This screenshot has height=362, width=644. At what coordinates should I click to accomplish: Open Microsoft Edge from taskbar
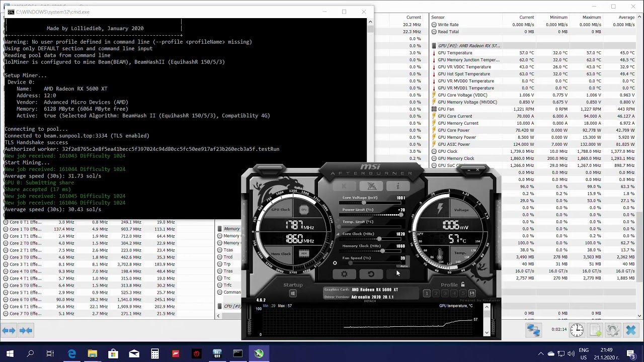[72, 354]
